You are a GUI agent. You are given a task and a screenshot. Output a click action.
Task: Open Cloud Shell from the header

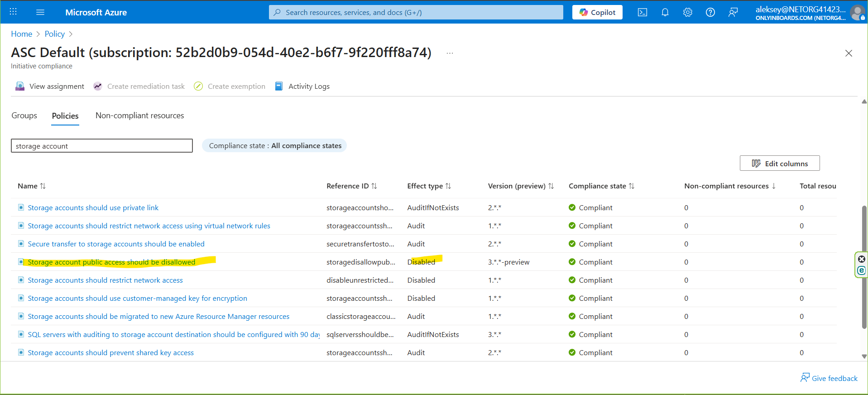tap(643, 12)
